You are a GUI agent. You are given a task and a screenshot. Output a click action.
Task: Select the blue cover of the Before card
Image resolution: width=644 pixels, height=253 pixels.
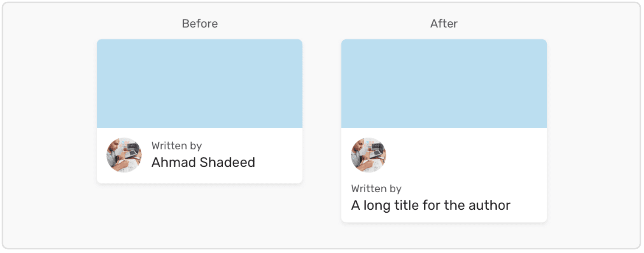[199, 84]
